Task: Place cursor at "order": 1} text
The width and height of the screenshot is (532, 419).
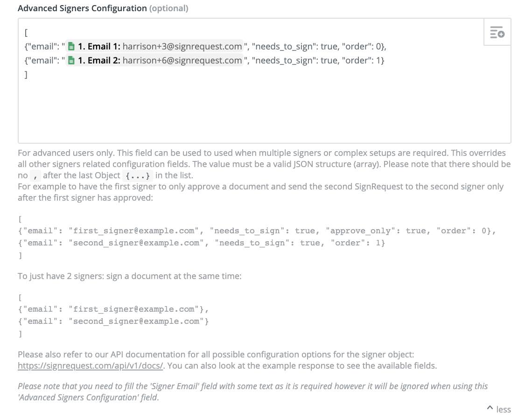Action: point(363,60)
